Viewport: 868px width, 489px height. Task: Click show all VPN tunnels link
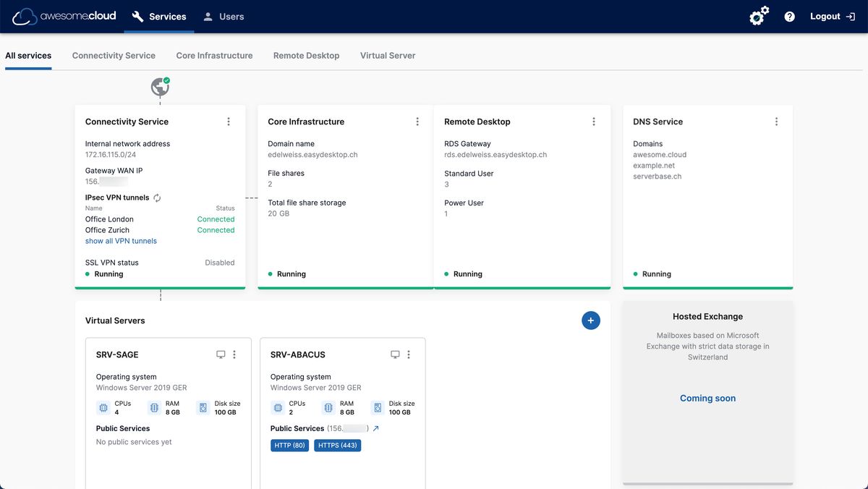tap(121, 241)
